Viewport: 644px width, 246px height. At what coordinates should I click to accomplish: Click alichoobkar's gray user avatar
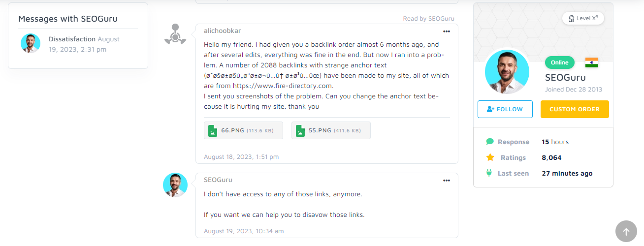[x=175, y=34]
